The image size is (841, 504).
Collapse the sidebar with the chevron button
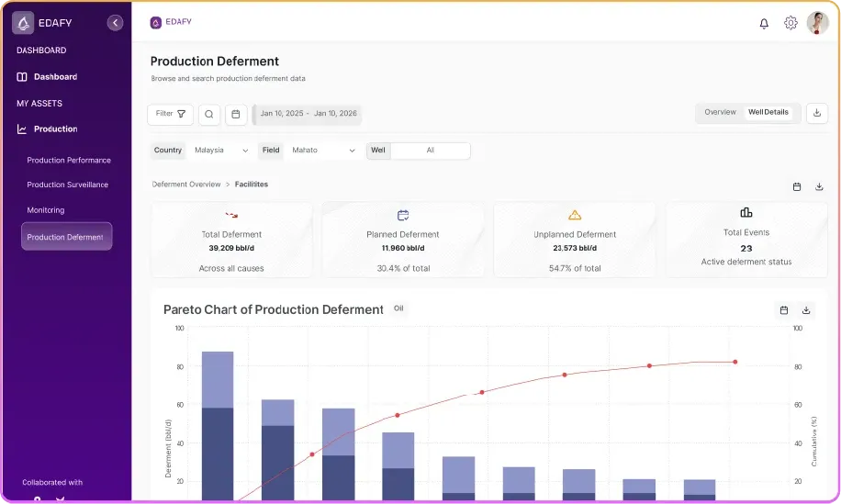point(115,23)
